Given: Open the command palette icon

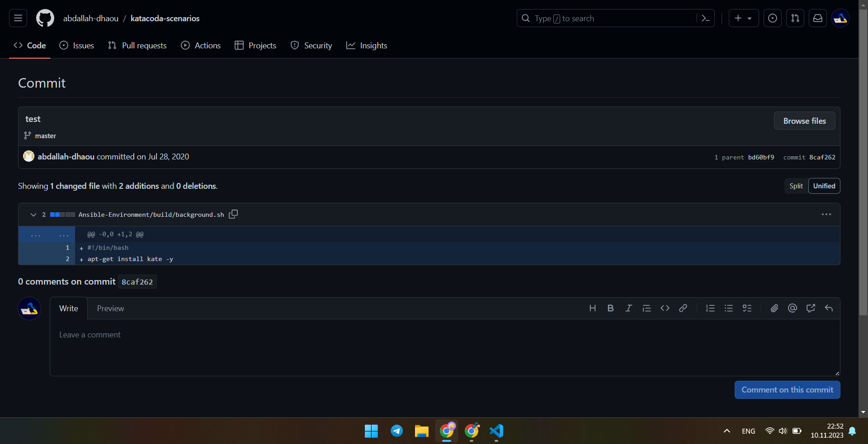Looking at the screenshot, I should pos(705,18).
